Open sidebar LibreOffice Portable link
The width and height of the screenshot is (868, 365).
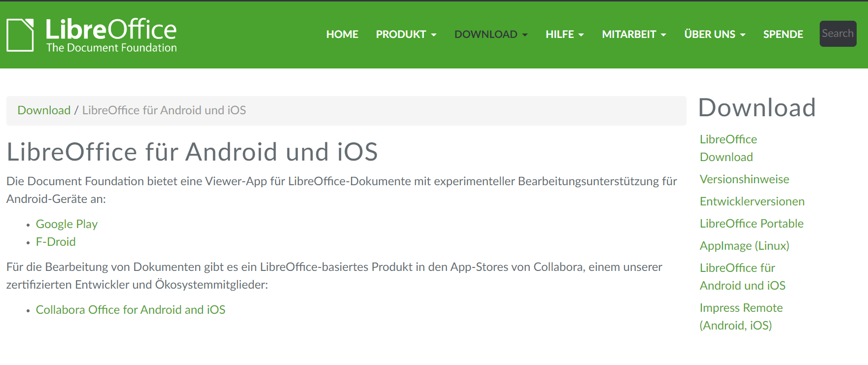tap(752, 224)
